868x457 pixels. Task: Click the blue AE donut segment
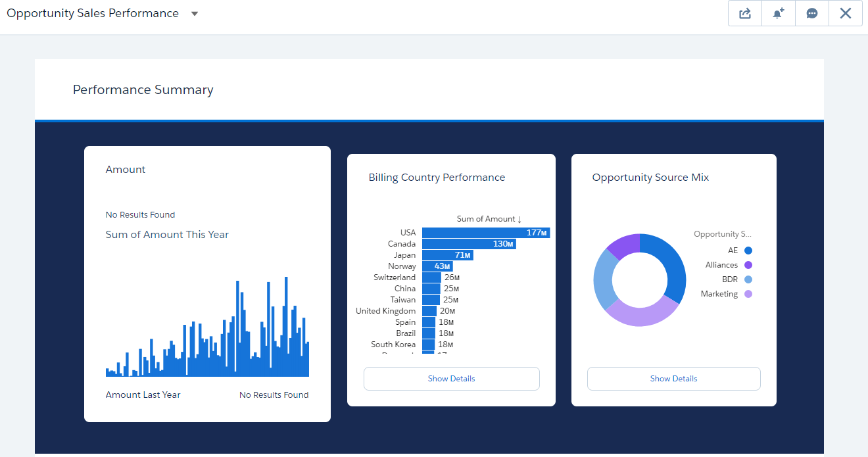pos(674,263)
